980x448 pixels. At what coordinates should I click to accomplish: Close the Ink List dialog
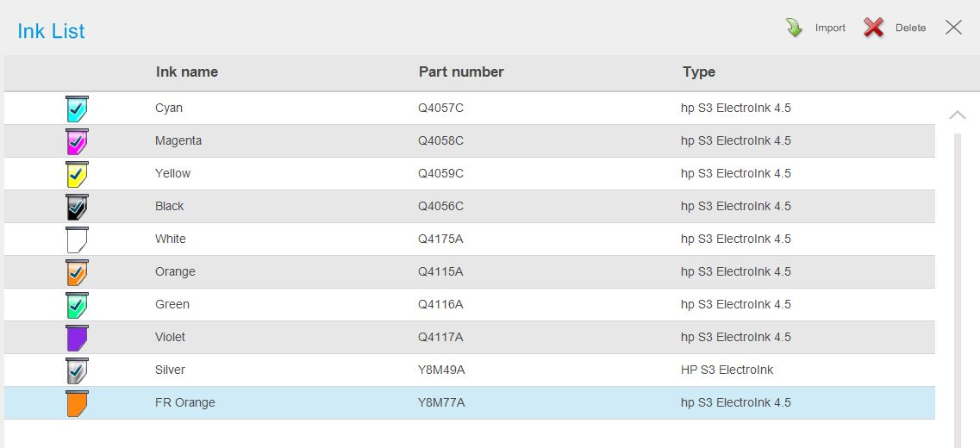tap(954, 27)
